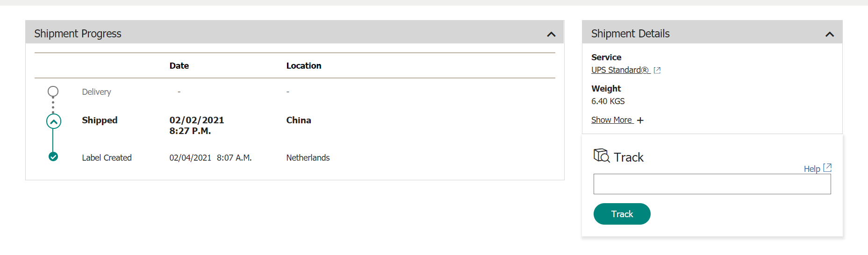Expand details with Show More link

coord(612,120)
